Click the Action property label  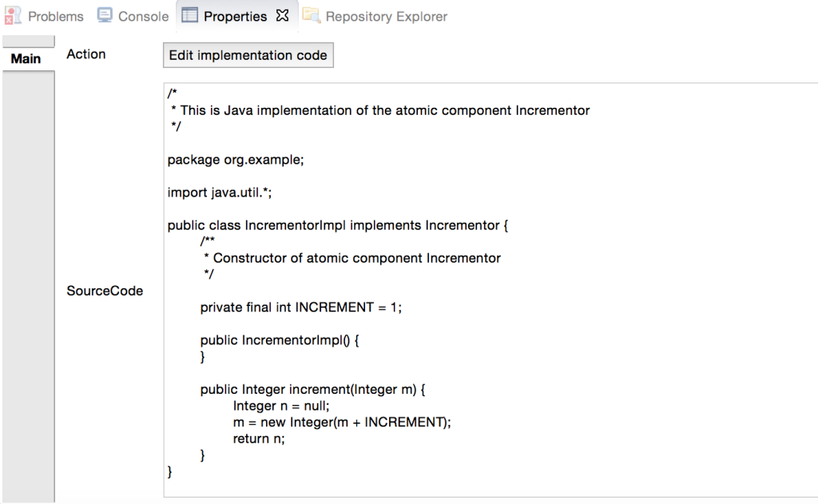[x=85, y=54]
